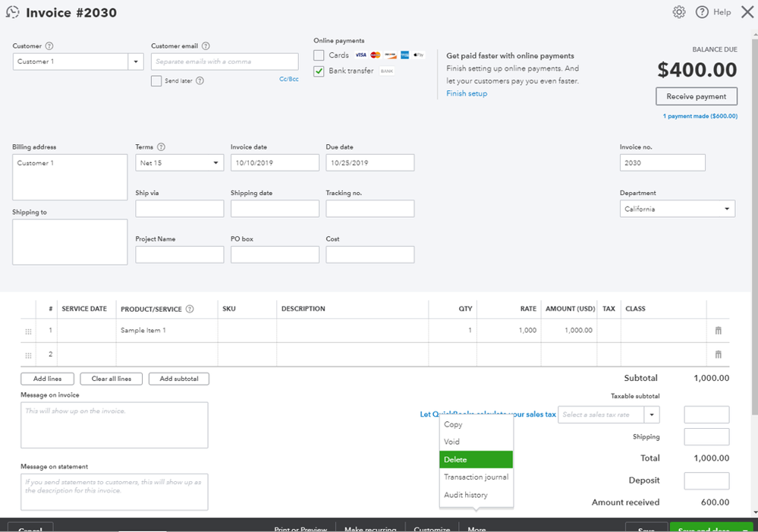Tick the Send later checkbox
The width and height of the screenshot is (758, 532).
(156, 80)
